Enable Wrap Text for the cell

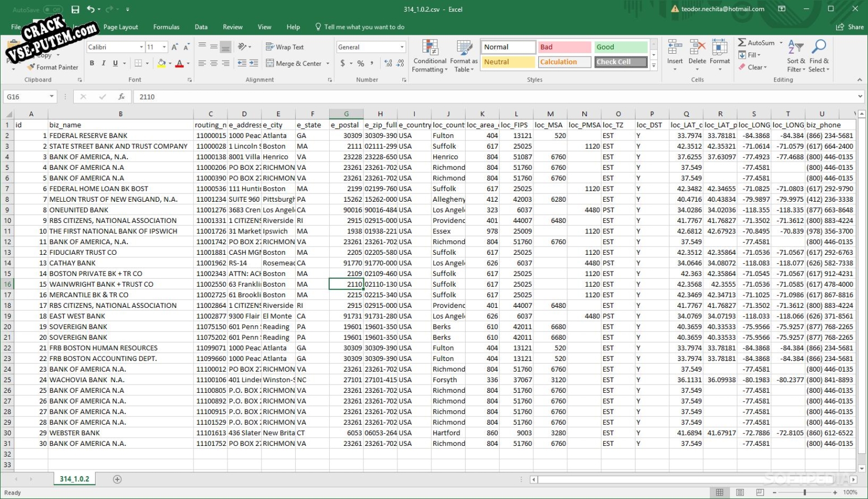click(284, 47)
